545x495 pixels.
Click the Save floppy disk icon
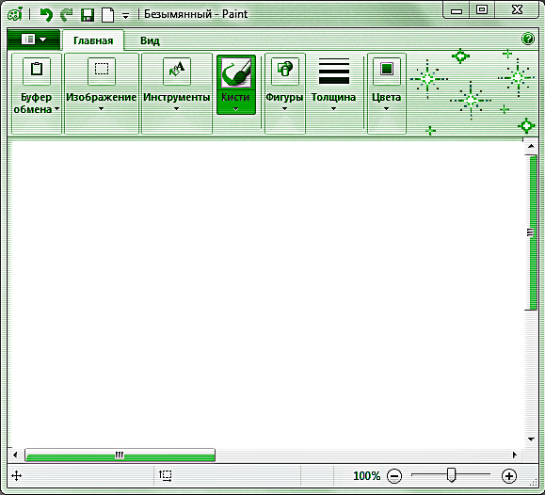(87, 15)
